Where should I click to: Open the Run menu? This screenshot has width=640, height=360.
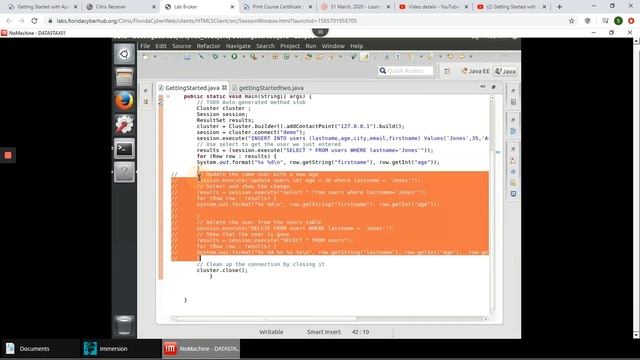311,46
